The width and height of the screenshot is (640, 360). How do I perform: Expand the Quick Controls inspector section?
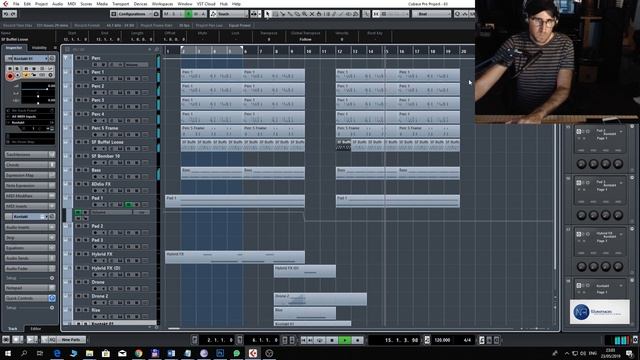(30, 298)
